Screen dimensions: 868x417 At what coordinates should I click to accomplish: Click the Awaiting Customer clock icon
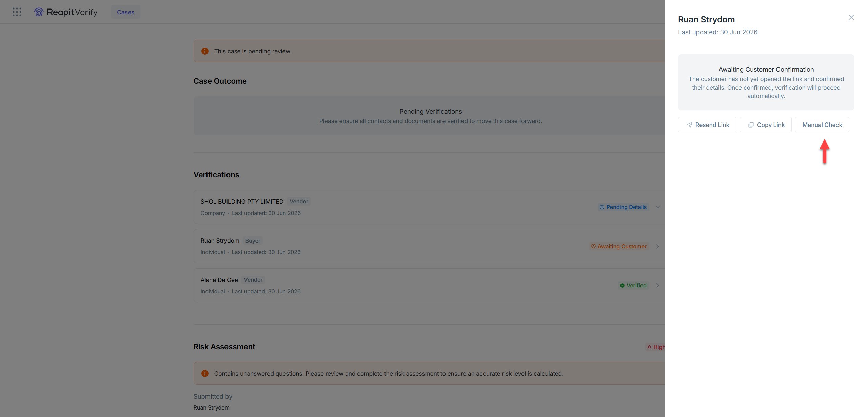point(593,246)
